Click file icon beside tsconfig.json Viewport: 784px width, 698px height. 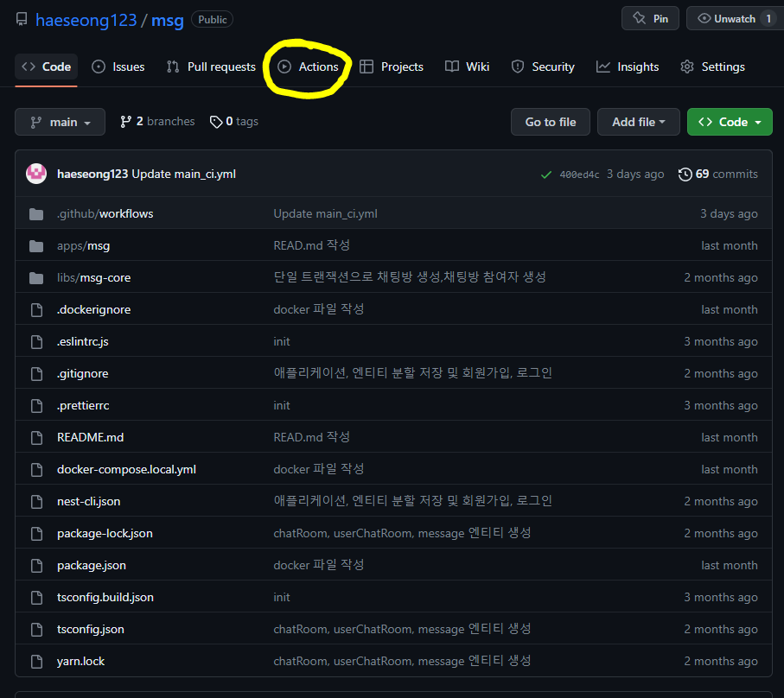pos(36,630)
